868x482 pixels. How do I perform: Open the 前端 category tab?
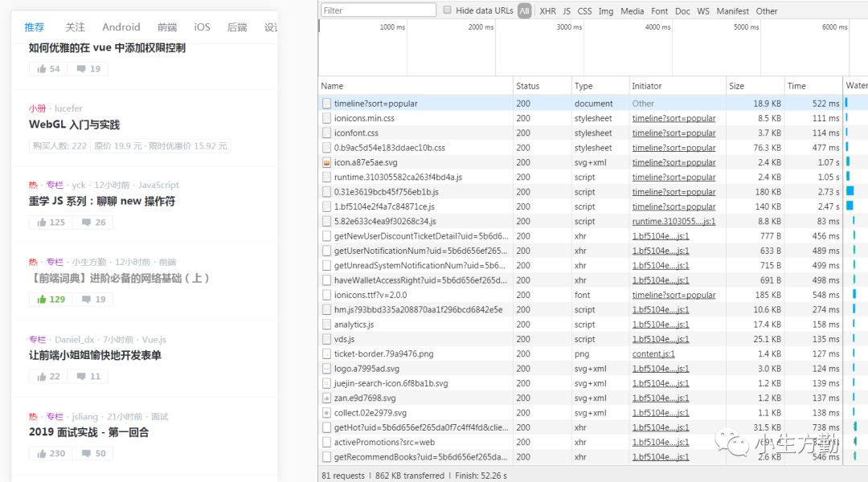pyautogui.click(x=167, y=27)
